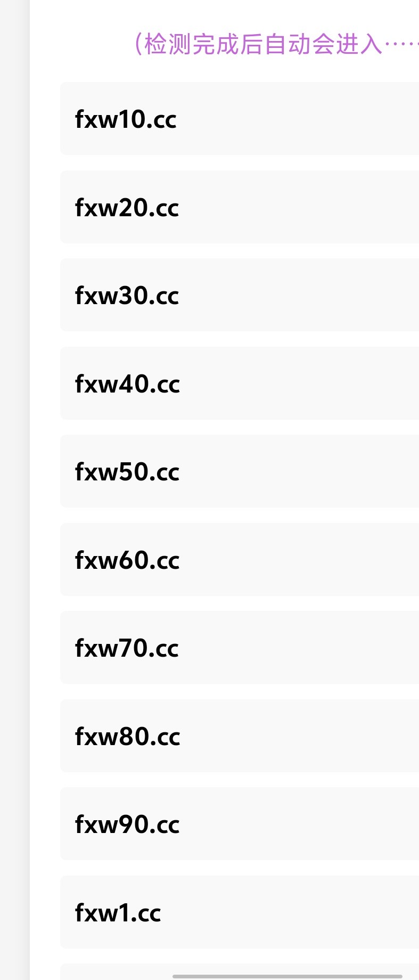The image size is (419, 980).
Task: Open the fxw50.cc list item
Action: (x=240, y=471)
